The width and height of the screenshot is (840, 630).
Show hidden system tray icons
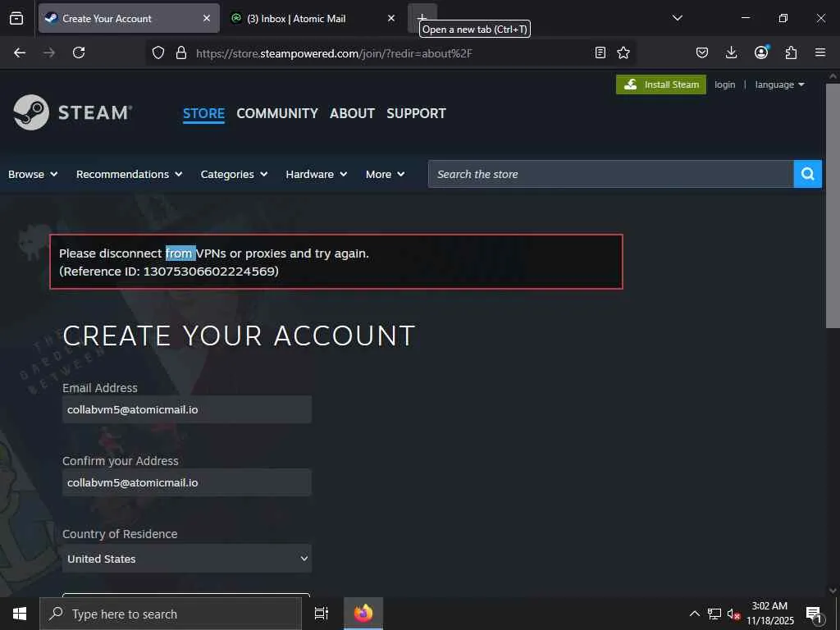tap(694, 614)
